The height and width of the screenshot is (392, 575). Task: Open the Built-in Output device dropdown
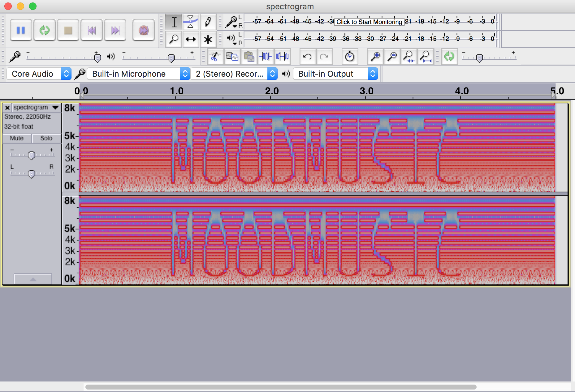(x=335, y=74)
